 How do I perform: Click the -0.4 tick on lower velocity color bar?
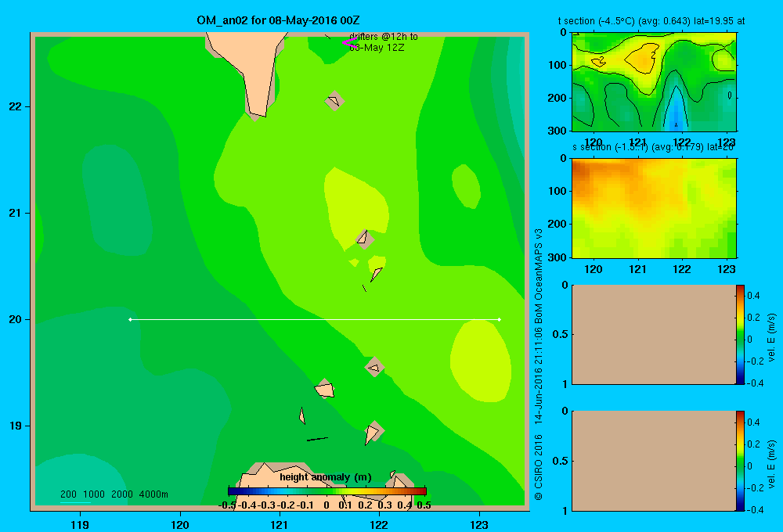(x=755, y=509)
